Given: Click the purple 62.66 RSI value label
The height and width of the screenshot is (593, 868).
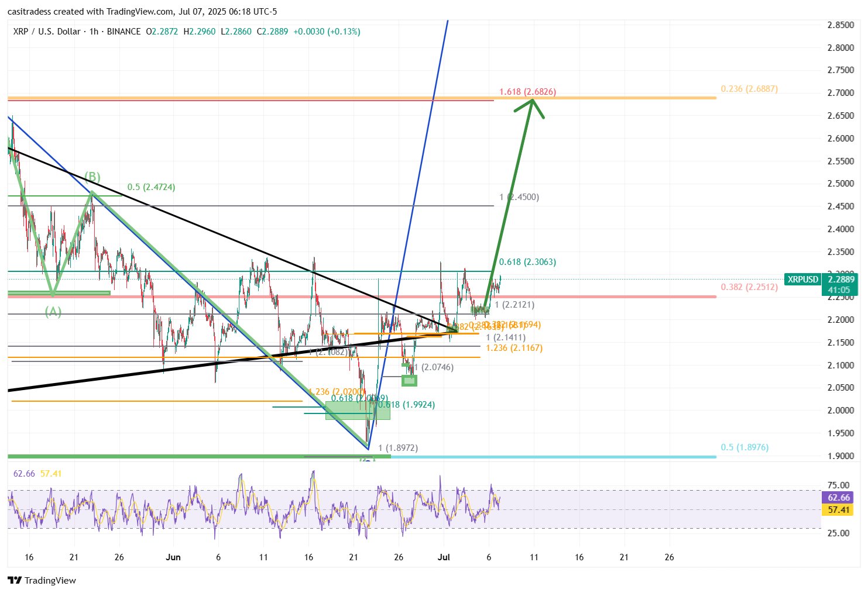Looking at the screenshot, I should pos(839,497).
